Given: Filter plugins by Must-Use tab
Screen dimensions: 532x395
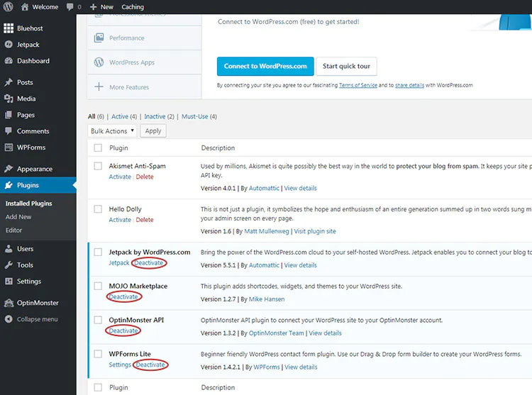Looking at the screenshot, I should 195,116.
